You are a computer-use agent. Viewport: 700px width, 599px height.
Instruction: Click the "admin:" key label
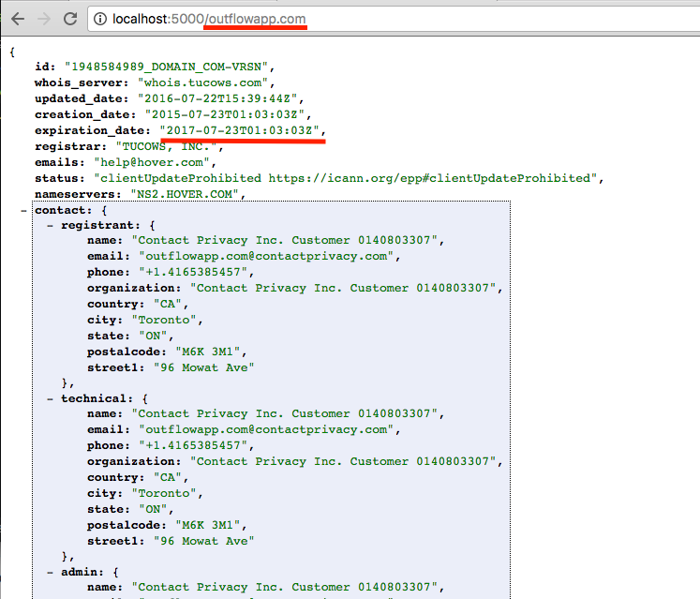[x=82, y=572]
